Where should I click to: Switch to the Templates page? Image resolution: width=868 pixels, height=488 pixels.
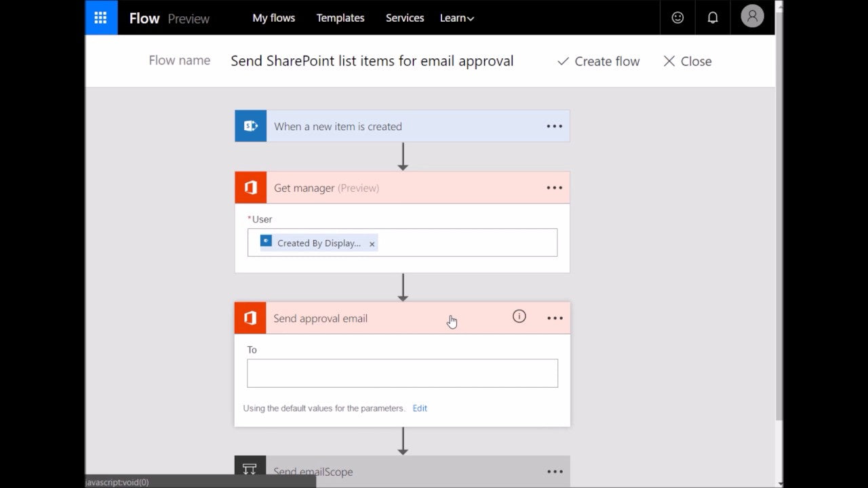pyautogui.click(x=340, y=18)
